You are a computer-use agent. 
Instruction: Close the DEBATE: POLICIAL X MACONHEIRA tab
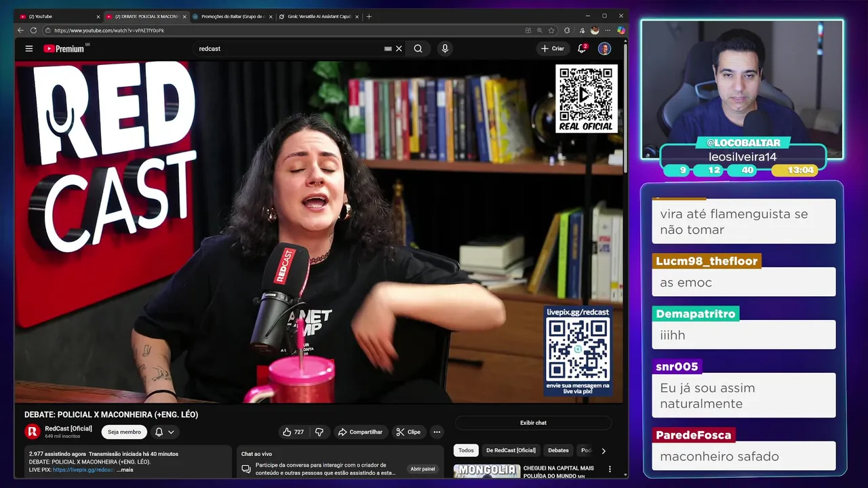pos(184,16)
